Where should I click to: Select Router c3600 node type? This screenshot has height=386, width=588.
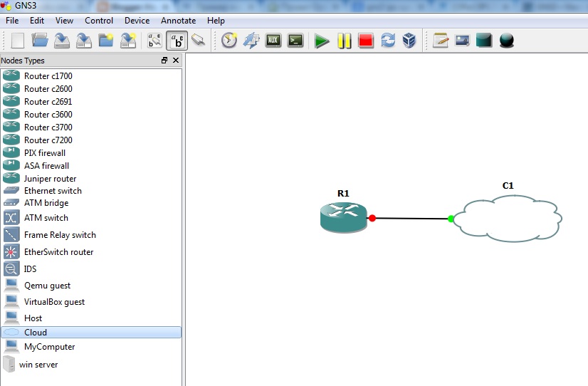[91, 114]
